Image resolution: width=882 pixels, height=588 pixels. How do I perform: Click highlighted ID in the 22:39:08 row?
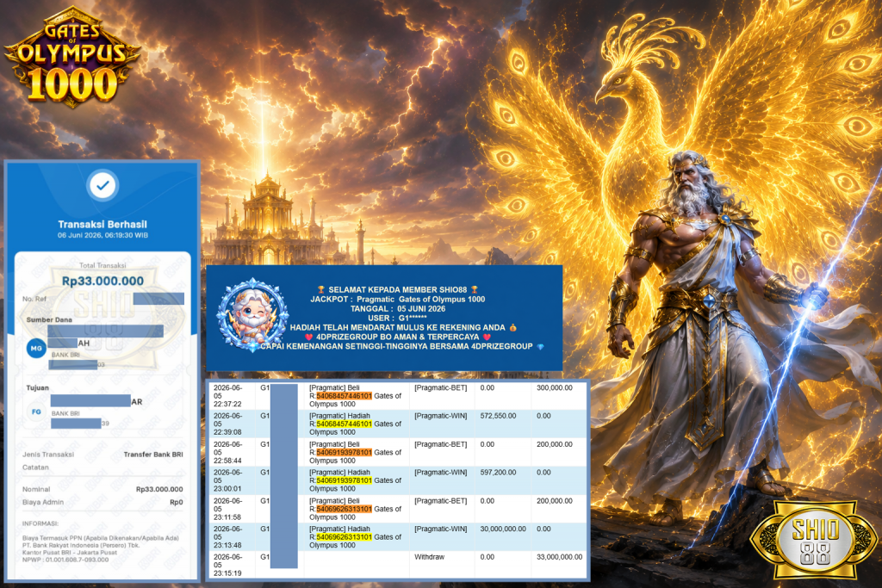click(344, 424)
